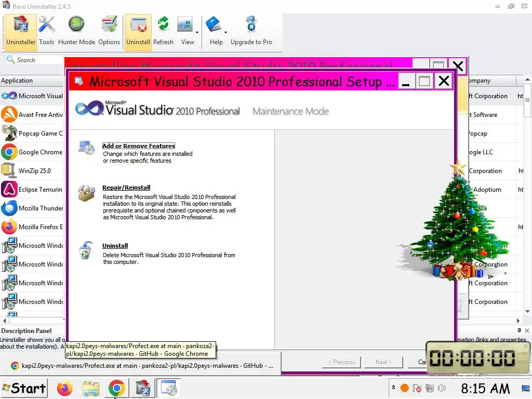Viewport: 532px width, 399px height.
Task: Click the recycle bin Uninstall icon
Action: coord(86,250)
